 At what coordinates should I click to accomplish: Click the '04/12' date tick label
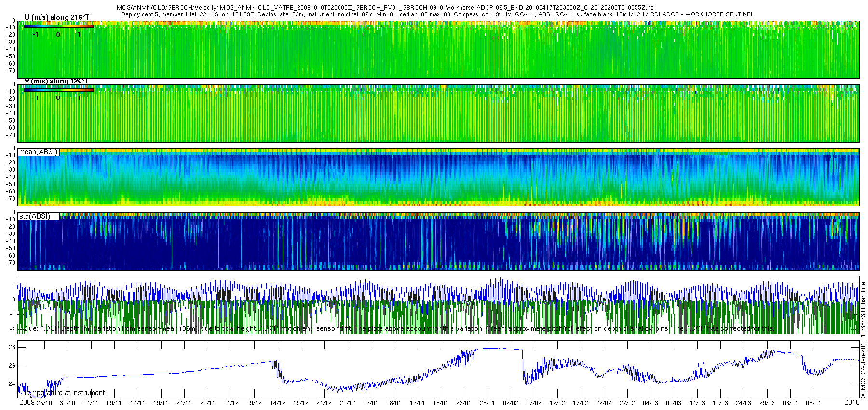(231, 403)
